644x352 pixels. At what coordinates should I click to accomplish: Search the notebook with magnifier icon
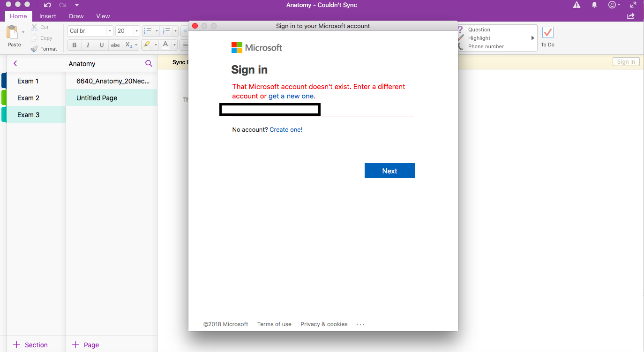point(149,63)
